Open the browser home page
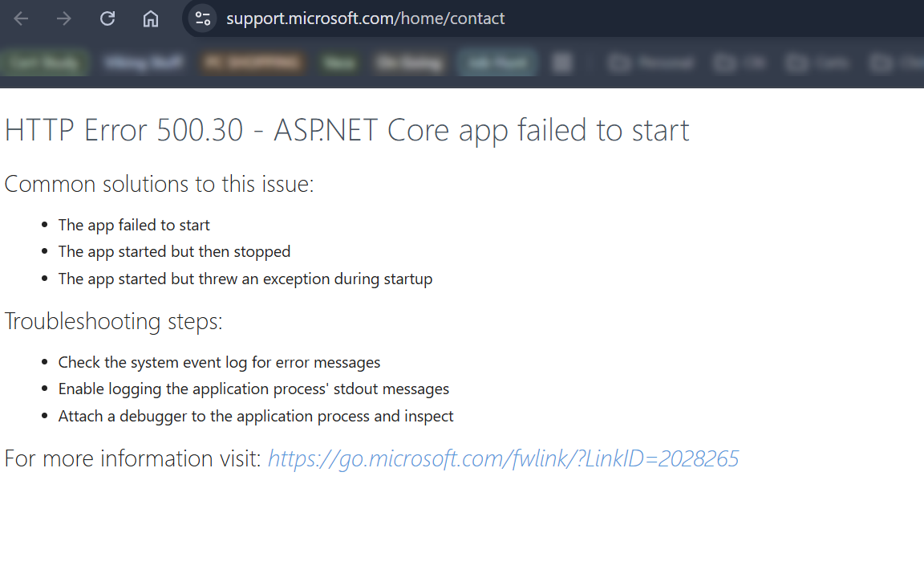Viewport: 924px width, 578px height. [150, 18]
